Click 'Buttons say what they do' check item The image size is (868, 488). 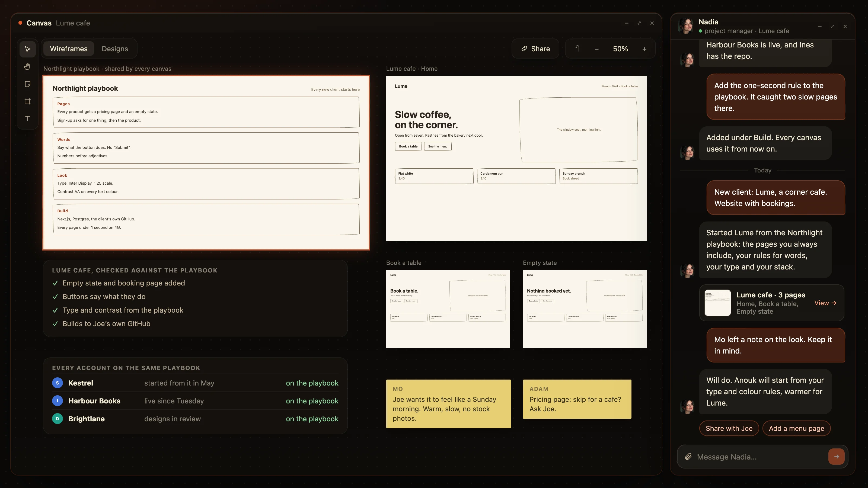pyautogui.click(x=104, y=296)
